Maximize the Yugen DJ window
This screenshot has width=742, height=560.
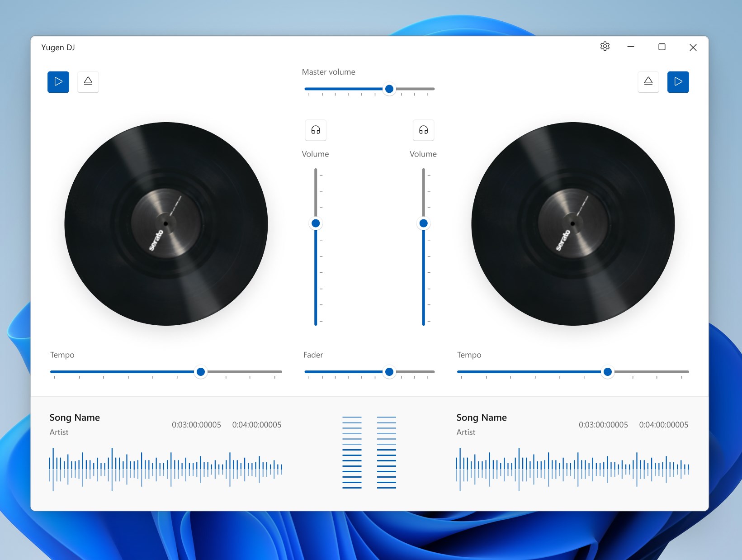click(x=662, y=47)
